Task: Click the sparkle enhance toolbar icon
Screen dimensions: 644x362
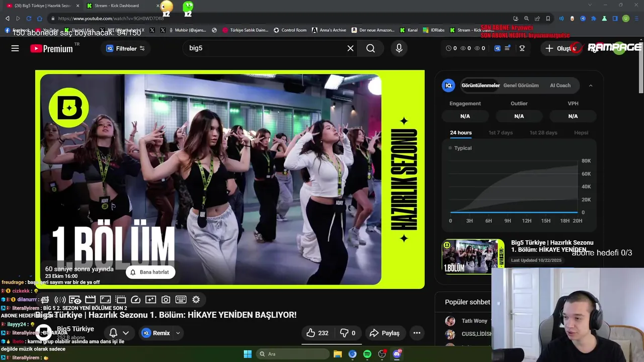Action: [x=150, y=300]
